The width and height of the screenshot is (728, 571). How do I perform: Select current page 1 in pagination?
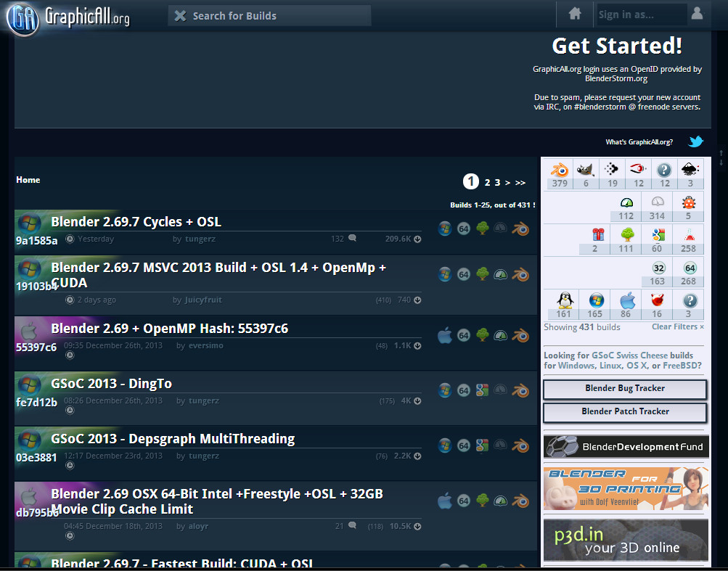click(471, 181)
